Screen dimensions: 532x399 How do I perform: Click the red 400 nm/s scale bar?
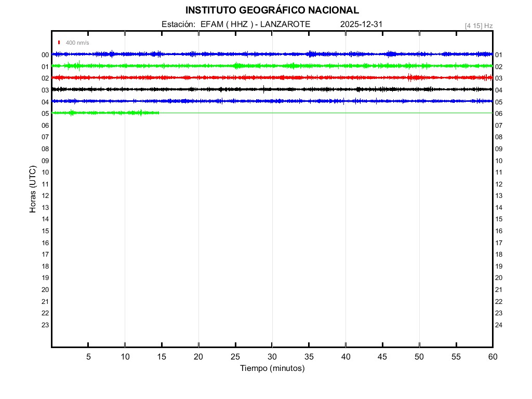click(59, 43)
